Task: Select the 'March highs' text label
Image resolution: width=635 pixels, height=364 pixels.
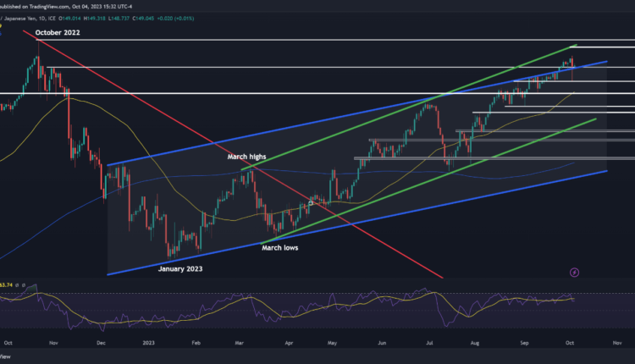Action: pyautogui.click(x=249, y=157)
